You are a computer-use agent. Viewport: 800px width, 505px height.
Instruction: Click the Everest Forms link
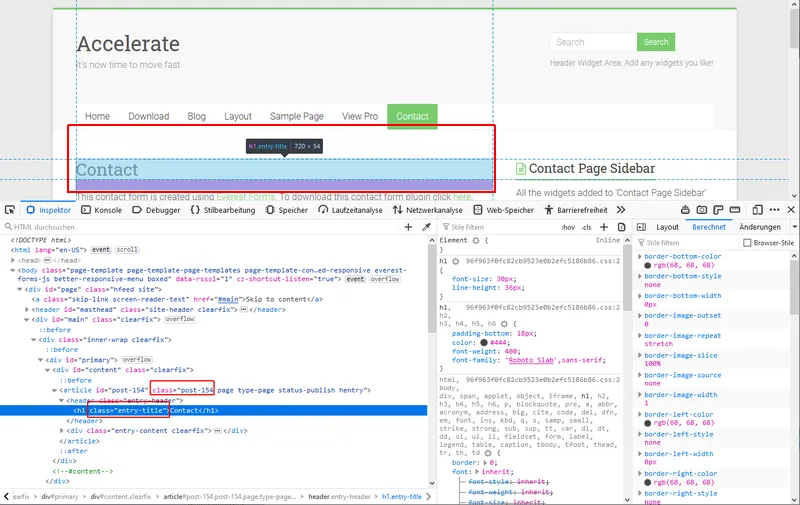(245, 197)
